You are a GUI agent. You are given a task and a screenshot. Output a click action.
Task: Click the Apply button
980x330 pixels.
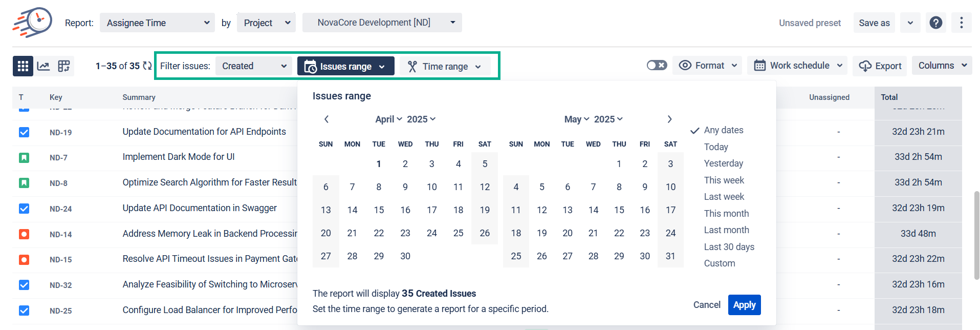pyautogui.click(x=744, y=305)
